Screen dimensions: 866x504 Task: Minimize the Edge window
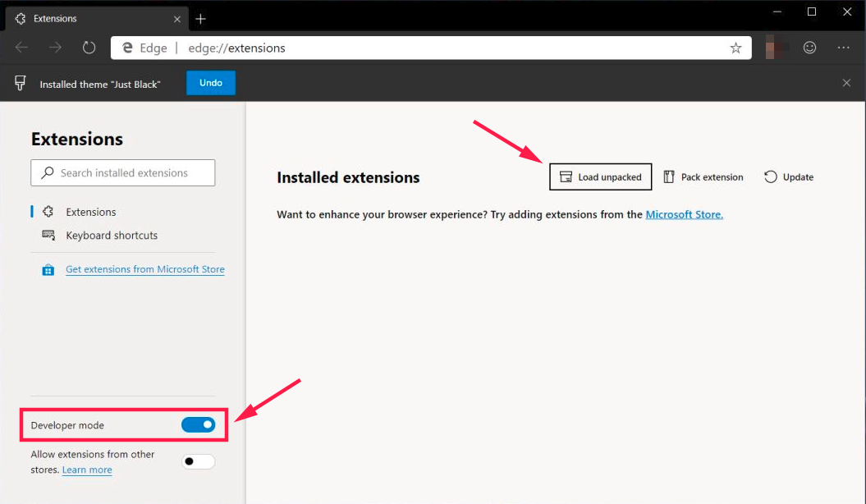[x=777, y=11]
